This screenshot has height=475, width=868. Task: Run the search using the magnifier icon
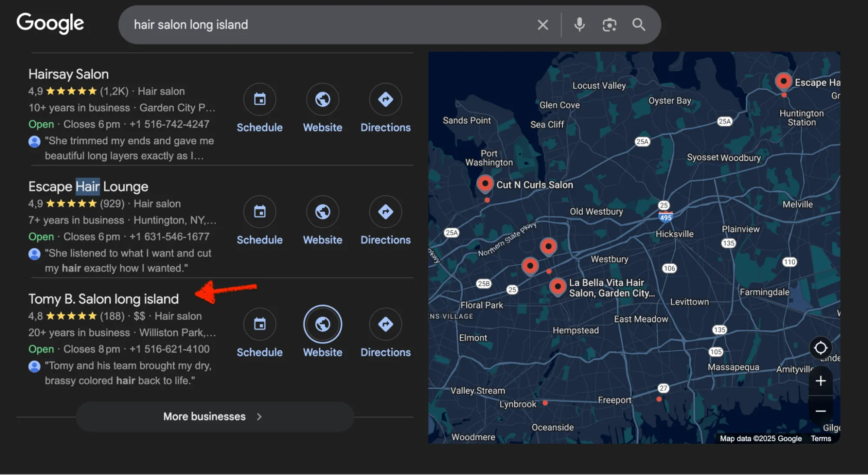(638, 25)
